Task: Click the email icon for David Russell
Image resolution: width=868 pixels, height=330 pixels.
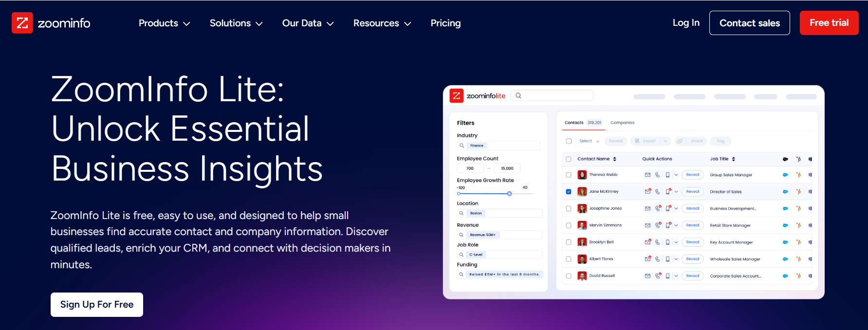Action: click(x=647, y=276)
